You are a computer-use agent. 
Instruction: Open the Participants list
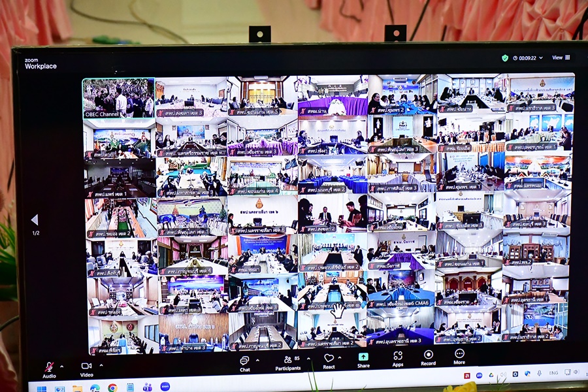click(287, 360)
